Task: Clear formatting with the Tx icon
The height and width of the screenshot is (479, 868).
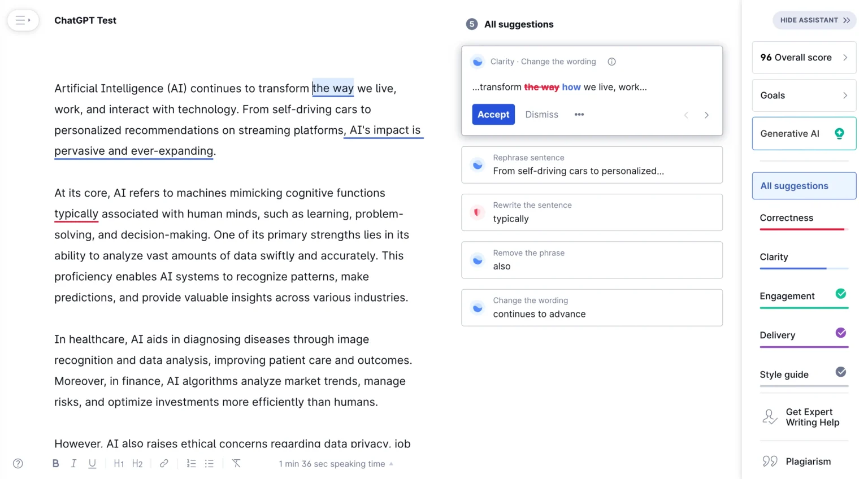Action: pos(236,464)
